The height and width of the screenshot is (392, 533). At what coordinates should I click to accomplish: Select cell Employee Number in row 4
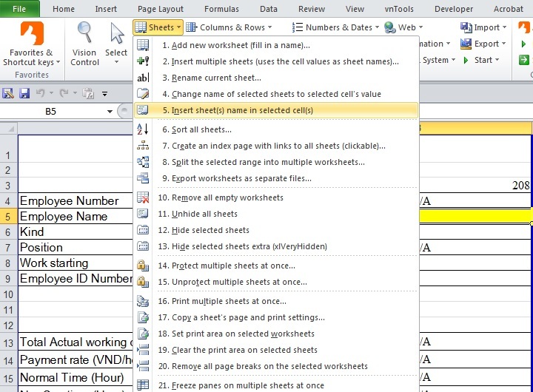pos(75,200)
